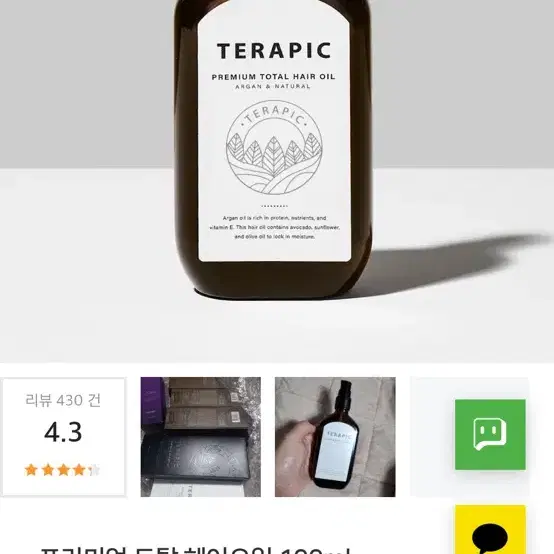The image size is (554, 554).
Task: Open the partially hidden third review tile
Action: [432, 437]
